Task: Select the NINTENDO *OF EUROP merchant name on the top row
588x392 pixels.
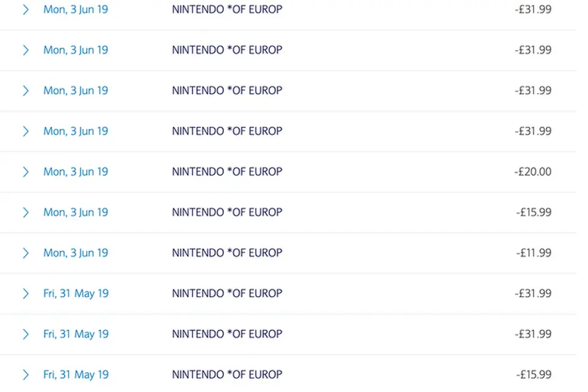Action: (x=227, y=9)
